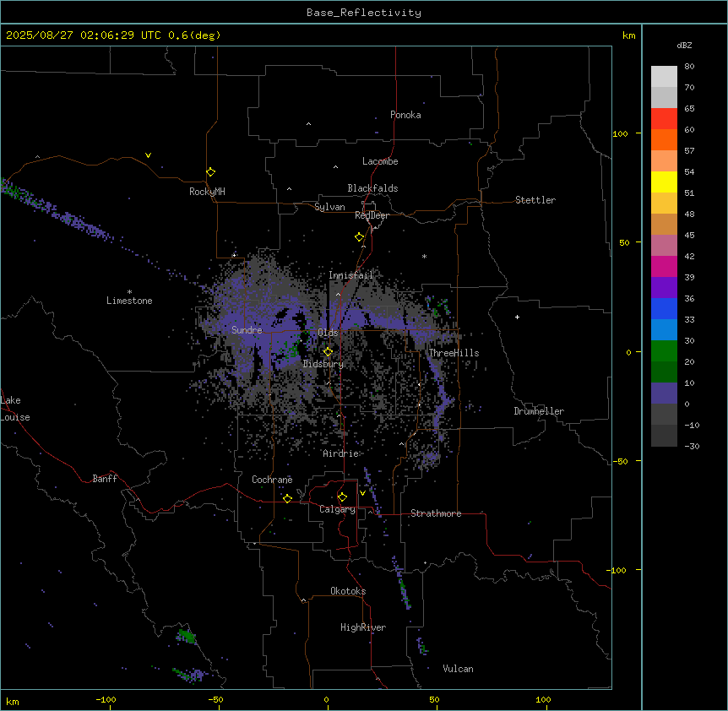
Task: Click the Cochrane label text
Action: [272, 480]
